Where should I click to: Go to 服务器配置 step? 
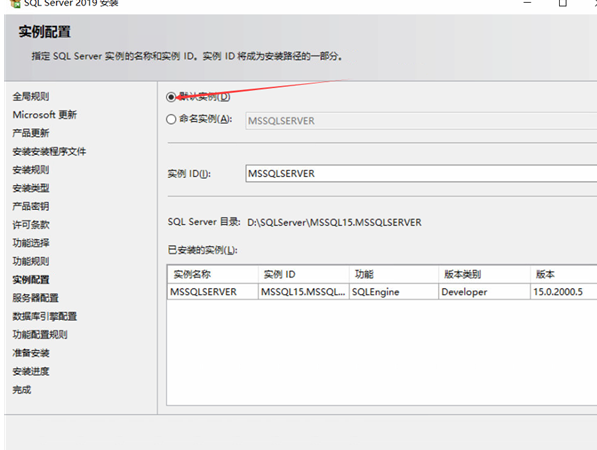(x=35, y=298)
